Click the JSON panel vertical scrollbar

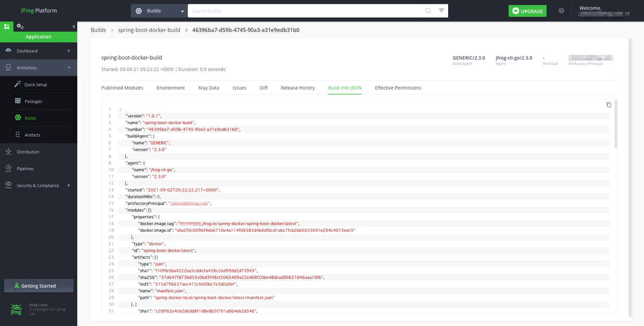point(616,124)
